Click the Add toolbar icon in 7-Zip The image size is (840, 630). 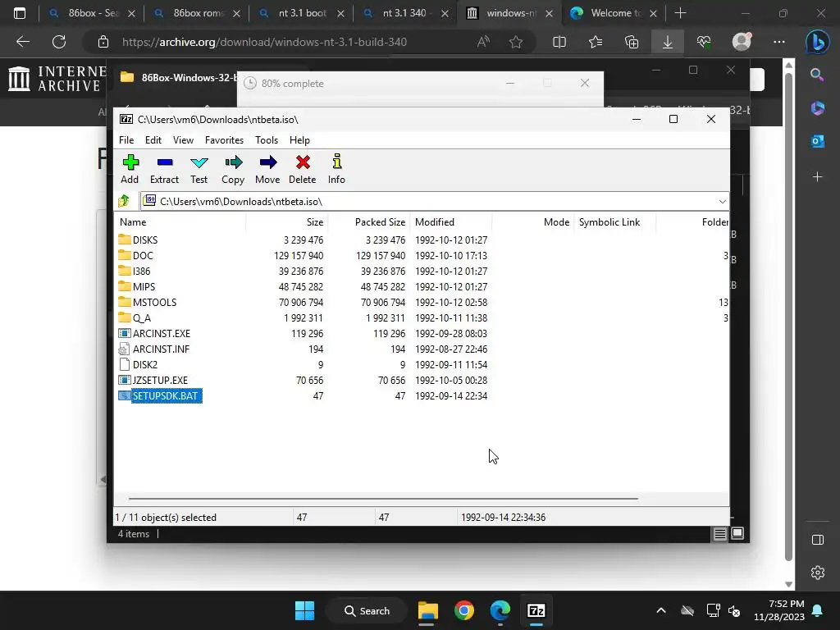point(130,169)
